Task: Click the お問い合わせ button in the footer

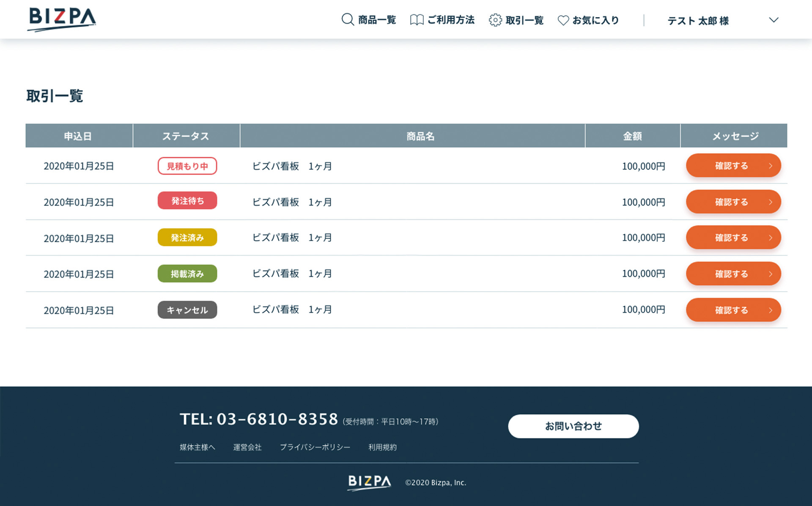Action: pos(573,426)
